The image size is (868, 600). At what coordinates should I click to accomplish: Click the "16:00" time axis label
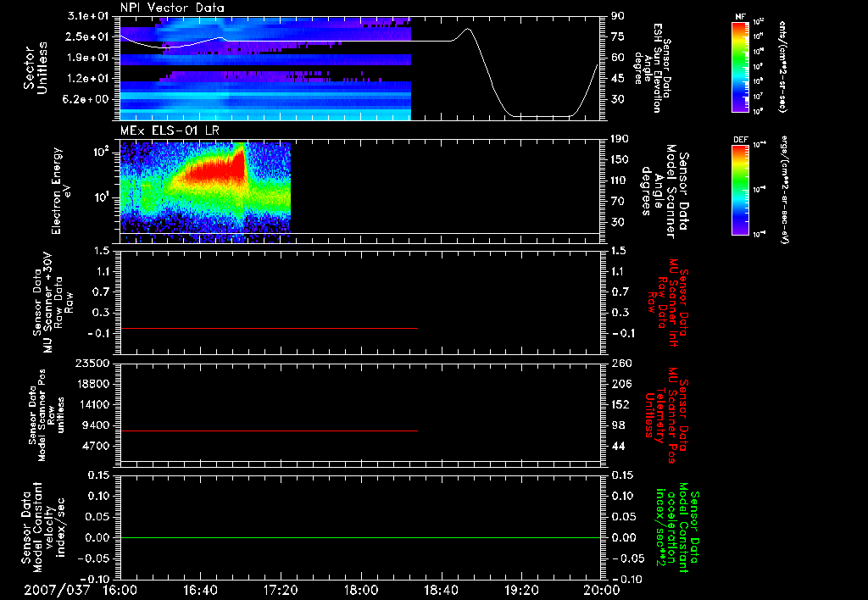(120, 590)
